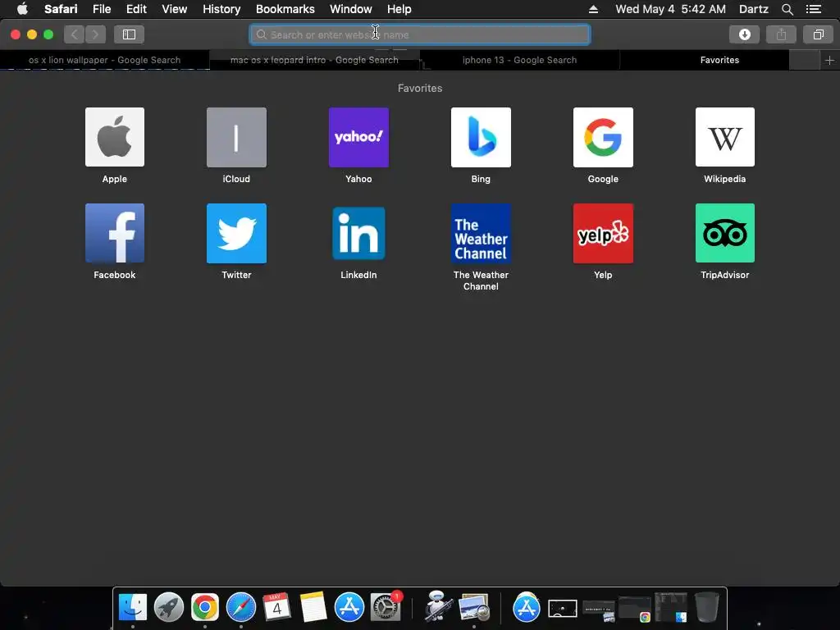Screen dimensions: 840x630
Task: Open the Window menu
Action: [351, 9]
